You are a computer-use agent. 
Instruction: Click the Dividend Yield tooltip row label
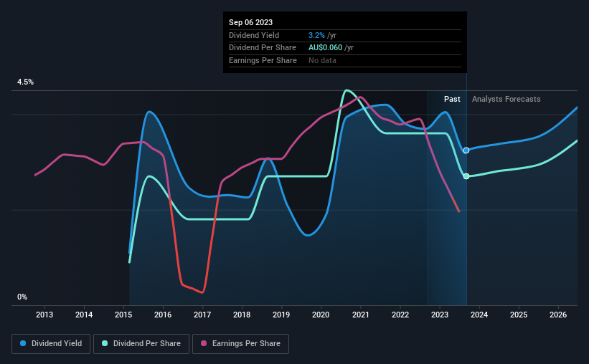click(254, 35)
